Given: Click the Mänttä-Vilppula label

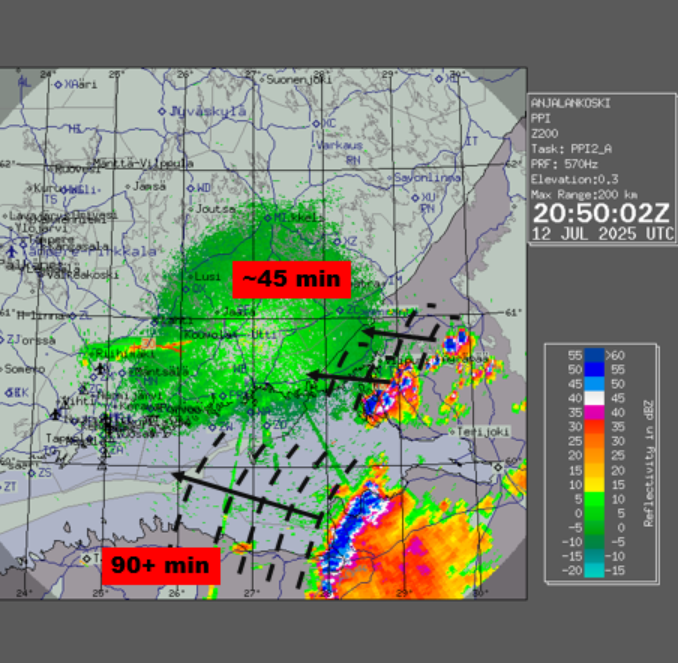Looking at the screenshot, I should click(143, 163).
